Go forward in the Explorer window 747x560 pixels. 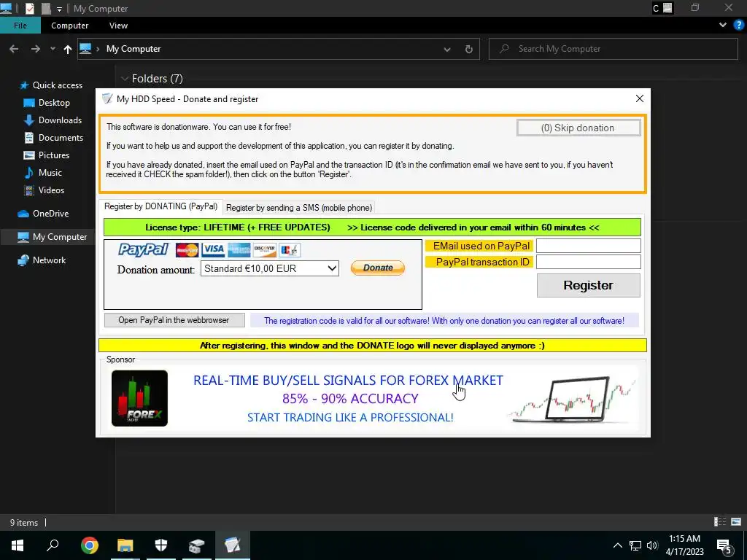coord(36,49)
